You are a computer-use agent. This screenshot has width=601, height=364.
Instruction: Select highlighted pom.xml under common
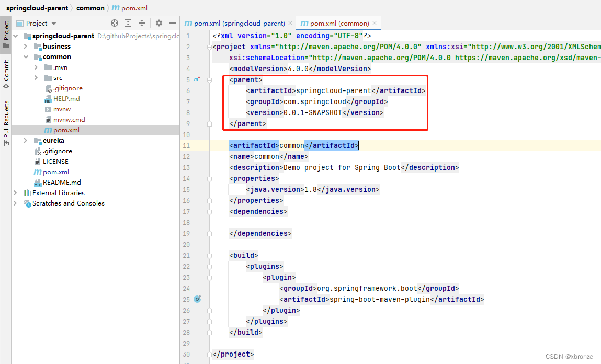pos(66,130)
